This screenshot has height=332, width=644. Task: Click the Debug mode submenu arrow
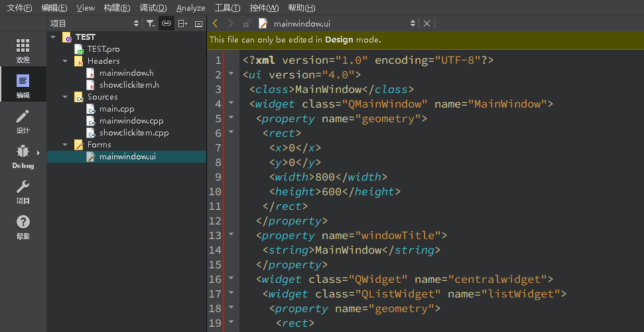point(38,153)
